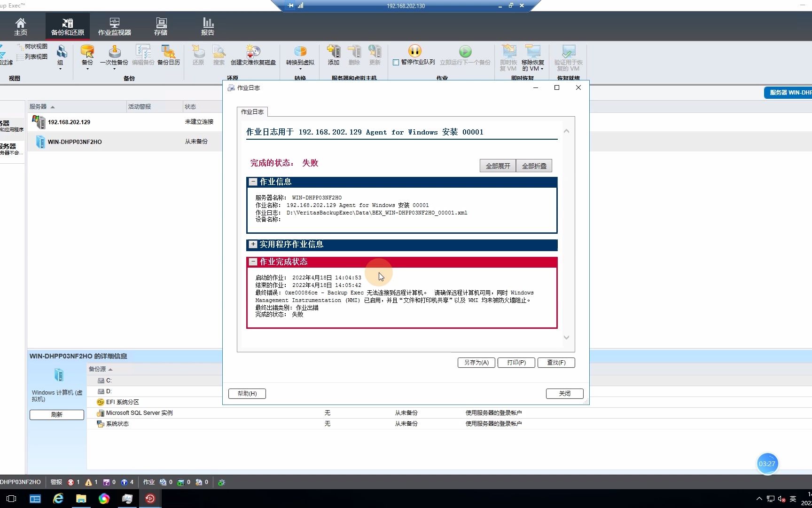Open the 还原 (Restore) tool
812x508 pixels.
(x=198, y=56)
